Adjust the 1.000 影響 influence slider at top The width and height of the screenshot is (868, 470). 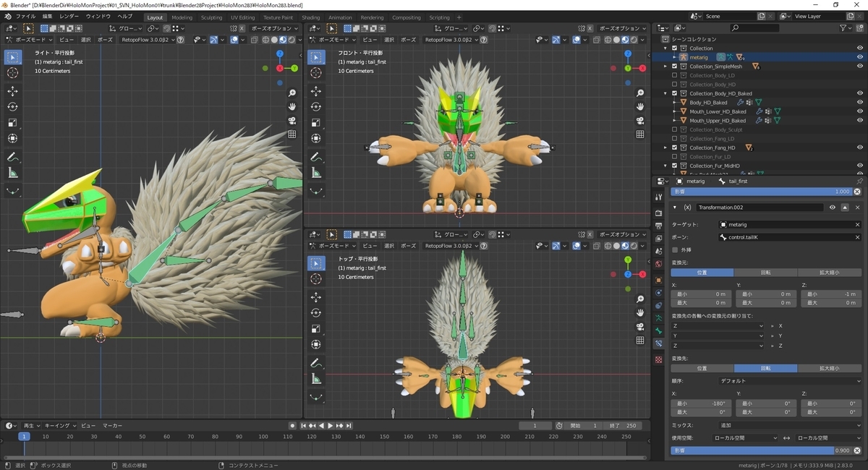point(761,192)
